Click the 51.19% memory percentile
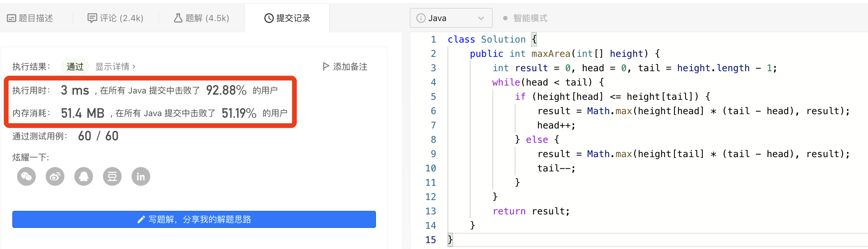 [239, 113]
